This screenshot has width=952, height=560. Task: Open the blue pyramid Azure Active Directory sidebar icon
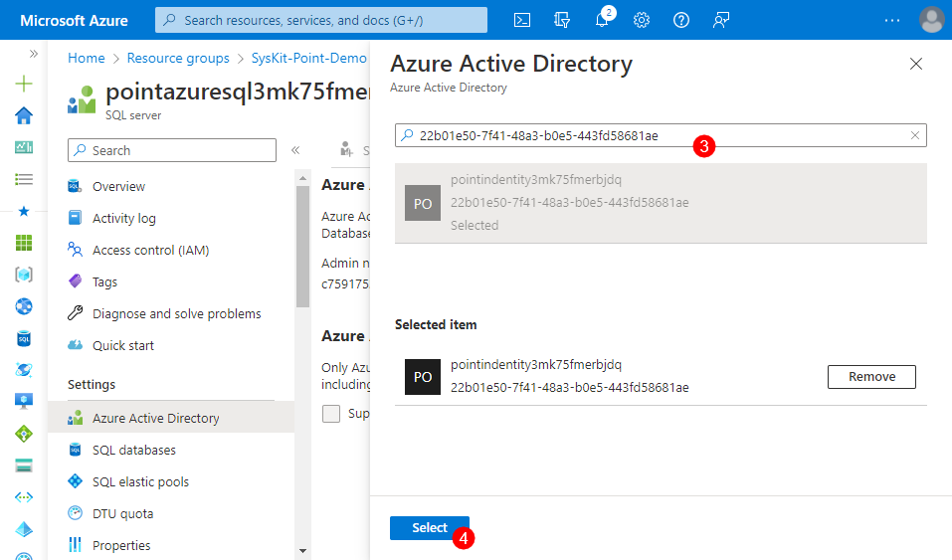click(x=24, y=529)
